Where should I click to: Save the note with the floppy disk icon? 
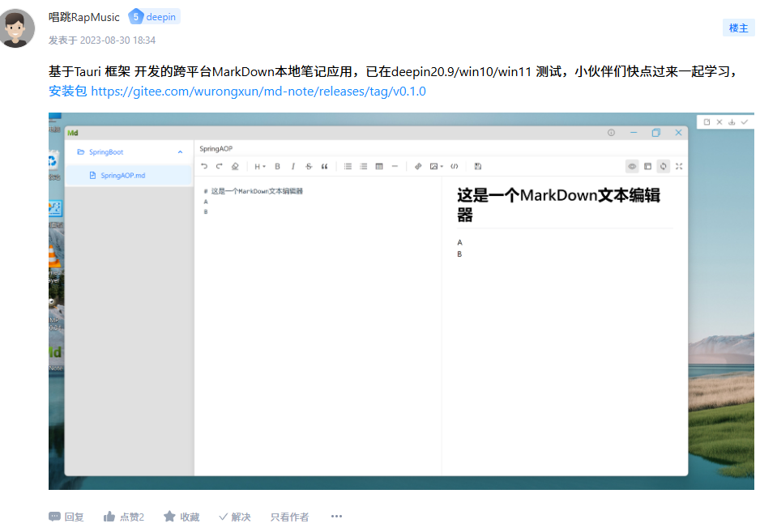478,167
